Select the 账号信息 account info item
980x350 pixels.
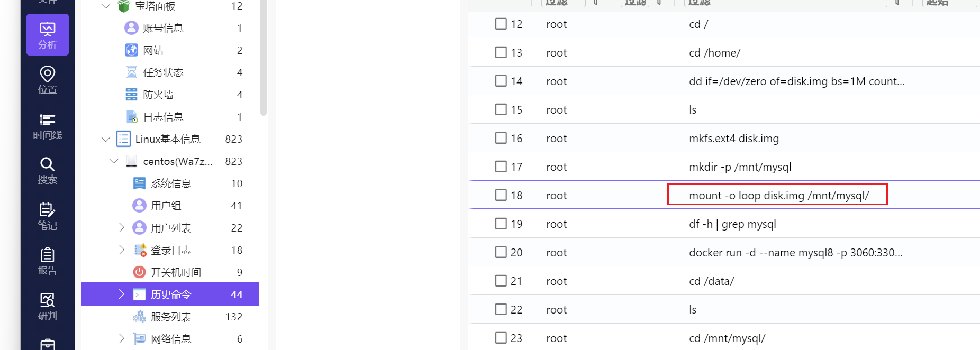pos(163,28)
